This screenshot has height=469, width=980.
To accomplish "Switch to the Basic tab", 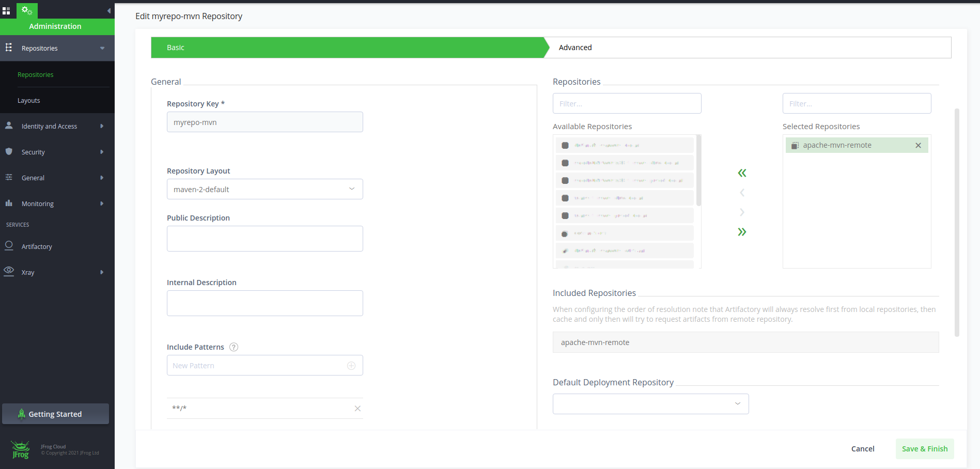I will (x=347, y=48).
